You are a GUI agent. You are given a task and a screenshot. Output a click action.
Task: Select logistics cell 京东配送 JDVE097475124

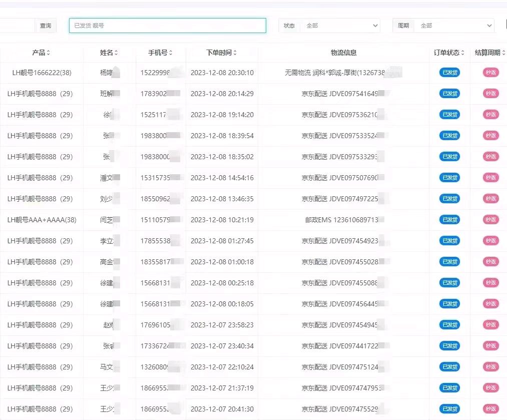tap(343, 366)
